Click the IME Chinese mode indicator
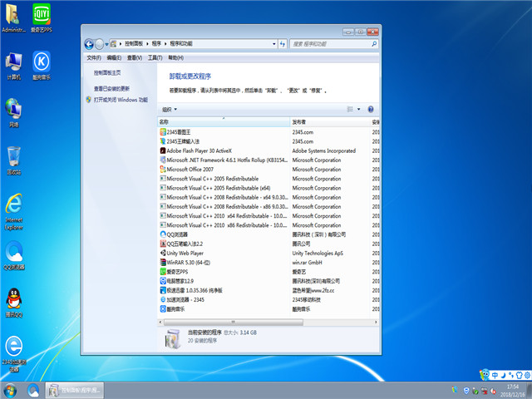 pos(495,375)
